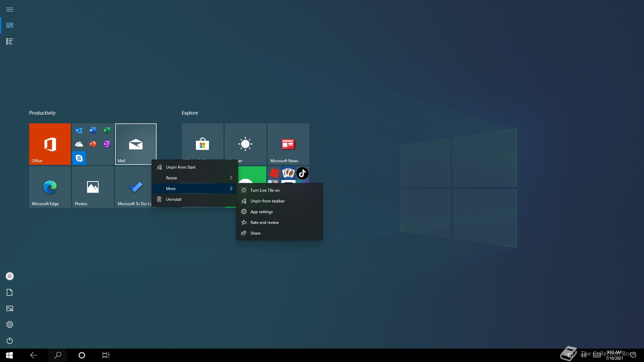The width and height of the screenshot is (644, 362).
Task: Open taskbar Search magnifier
Action: pyautogui.click(x=58, y=355)
